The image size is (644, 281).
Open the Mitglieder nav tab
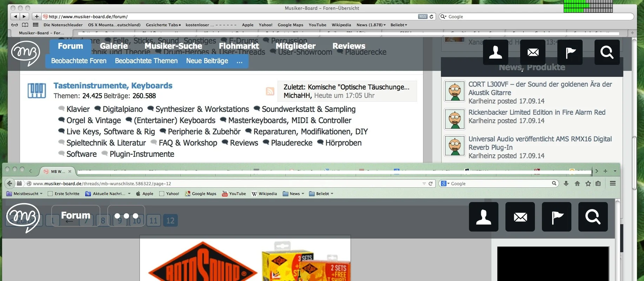[x=296, y=46]
